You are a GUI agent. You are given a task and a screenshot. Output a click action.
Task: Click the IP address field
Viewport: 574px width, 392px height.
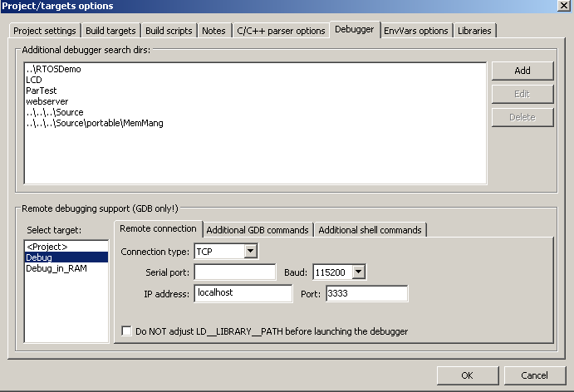click(243, 293)
